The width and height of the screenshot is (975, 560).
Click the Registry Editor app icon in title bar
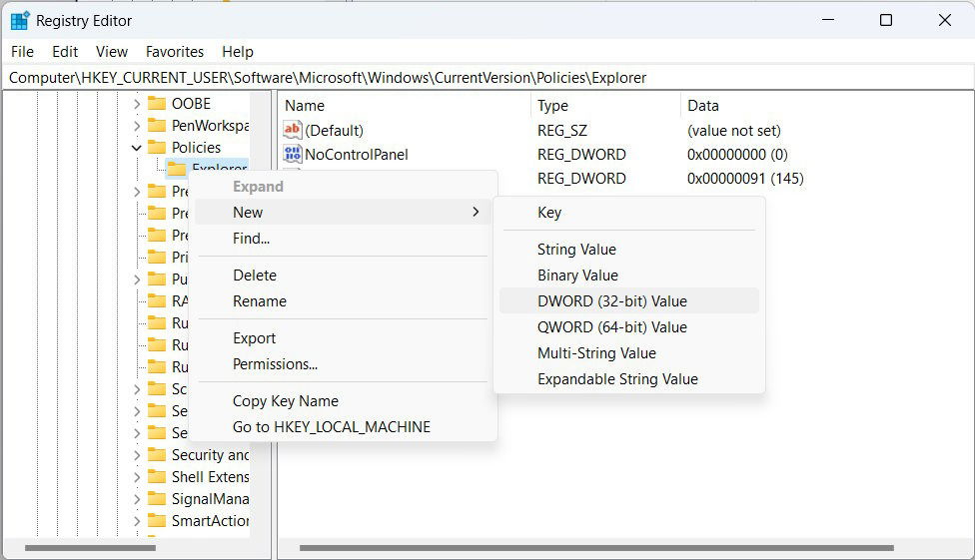pyautogui.click(x=20, y=21)
